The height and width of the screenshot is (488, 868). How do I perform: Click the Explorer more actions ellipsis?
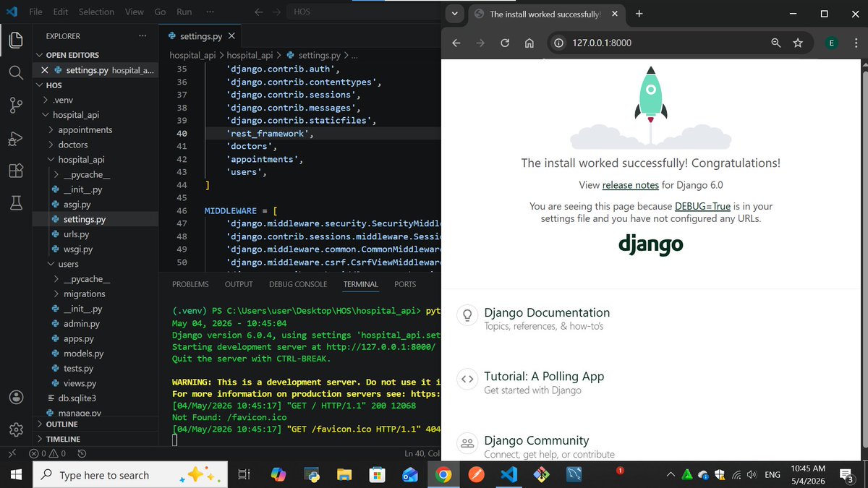tap(142, 36)
